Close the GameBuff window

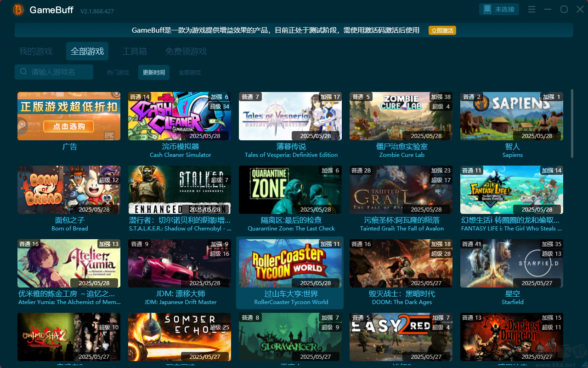click(x=579, y=9)
